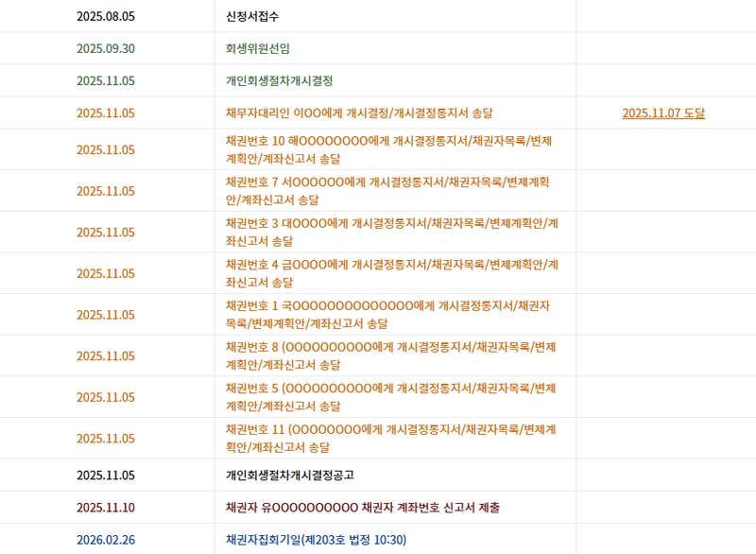Click the '채권자집회기일(제203호 법정 10:30)' entry
The width and height of the screenshot is (756, 554).
pyautogui.click(x=316, y=540)
